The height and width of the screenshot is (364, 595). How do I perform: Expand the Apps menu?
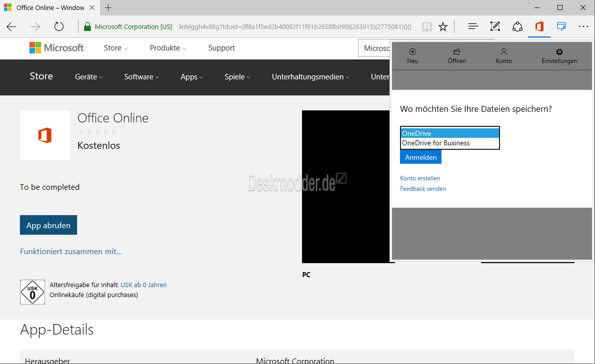tap(191, 77)
